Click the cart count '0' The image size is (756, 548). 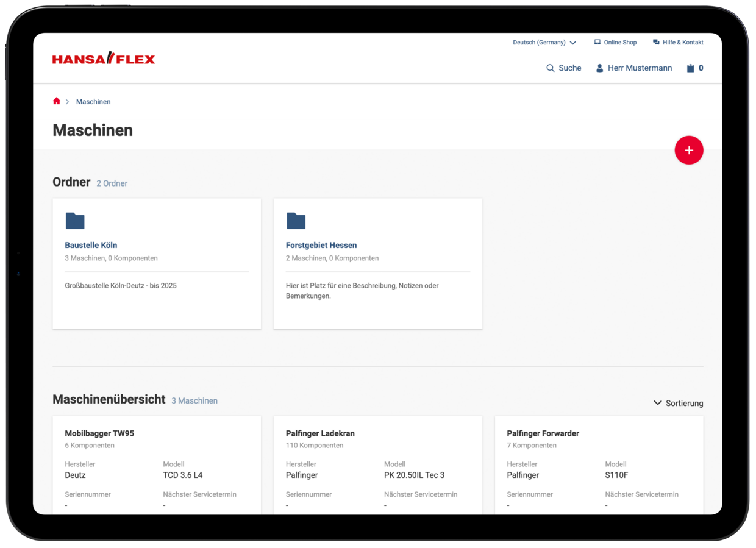point(701,68)
